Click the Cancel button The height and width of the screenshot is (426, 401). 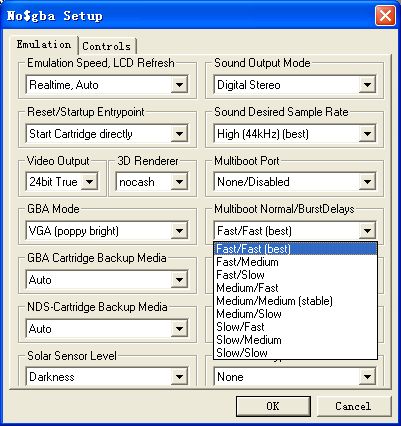353,406
